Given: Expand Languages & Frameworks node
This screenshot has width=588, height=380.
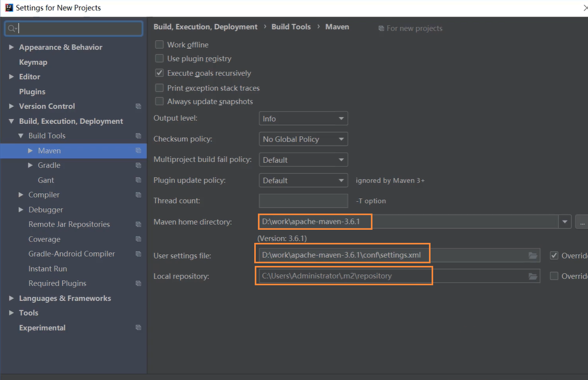Looking at the screenshot, I should [12, 298].
